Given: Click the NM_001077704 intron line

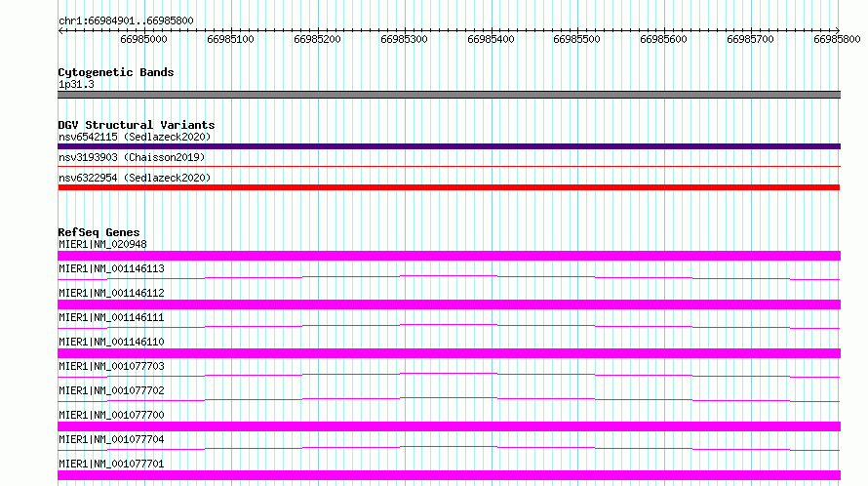Looking at the screenshot, I should click(449, 448).
